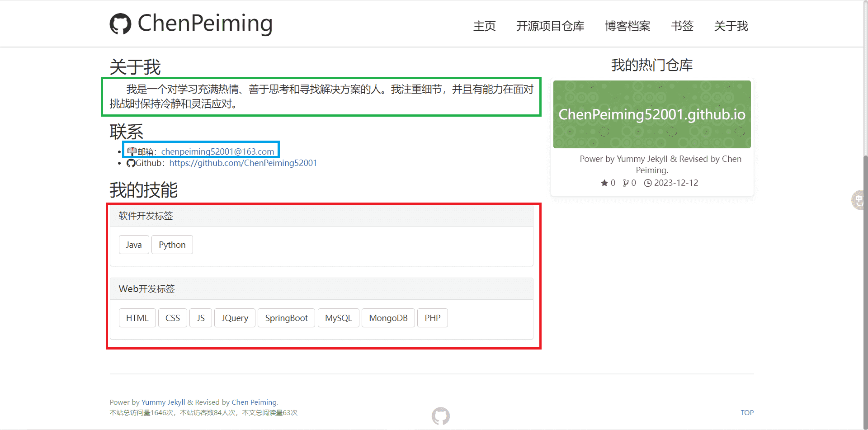Click the 软件开发标签 panel heading

pos(321,216)
